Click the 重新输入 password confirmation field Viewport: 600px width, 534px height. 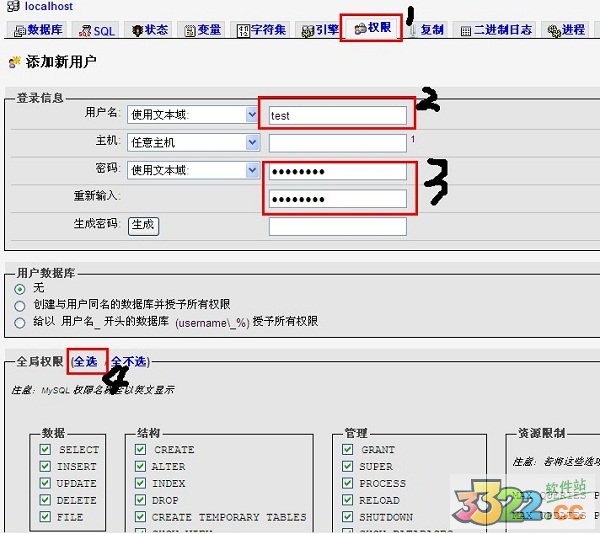coord(338,199)
